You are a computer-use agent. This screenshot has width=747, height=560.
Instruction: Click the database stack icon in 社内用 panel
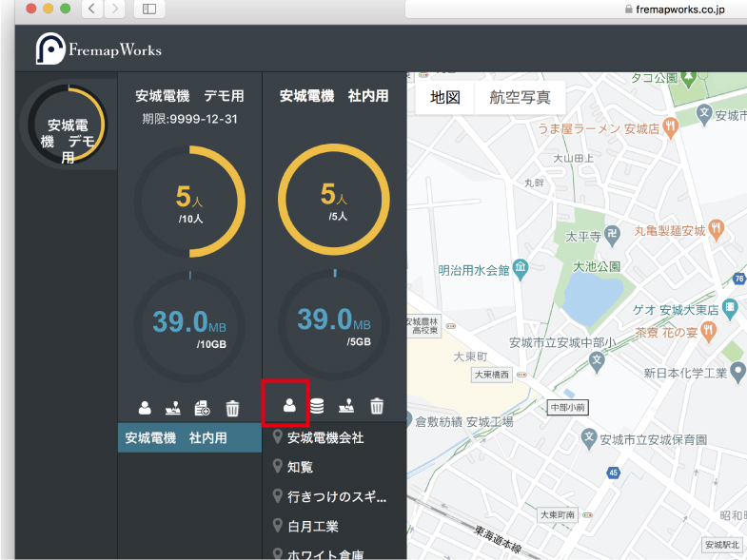[x=318, y=406]
